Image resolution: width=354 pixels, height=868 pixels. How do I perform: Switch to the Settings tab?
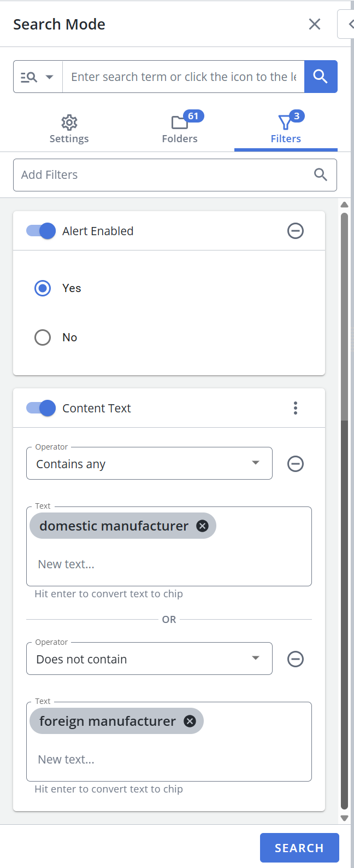point(69,129)
